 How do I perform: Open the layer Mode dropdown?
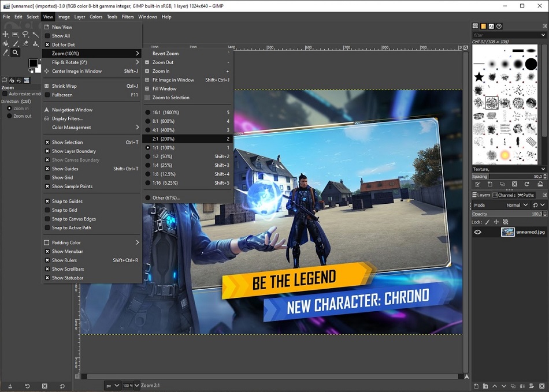coord(517,205)
